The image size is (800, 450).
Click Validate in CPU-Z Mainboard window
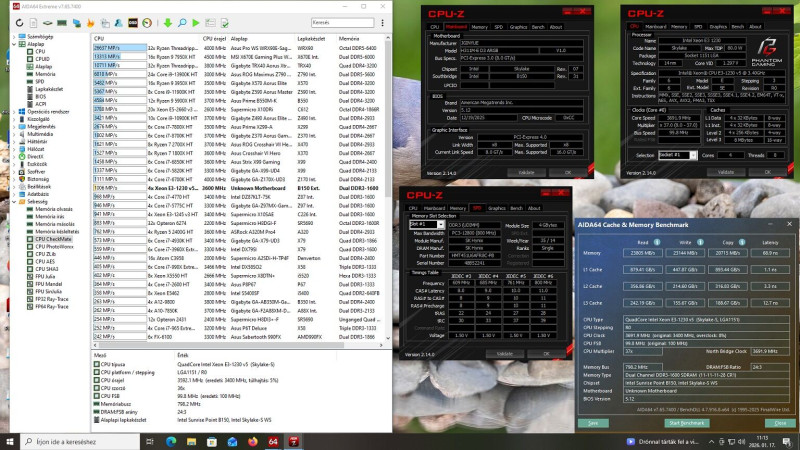tap(526, 172)
